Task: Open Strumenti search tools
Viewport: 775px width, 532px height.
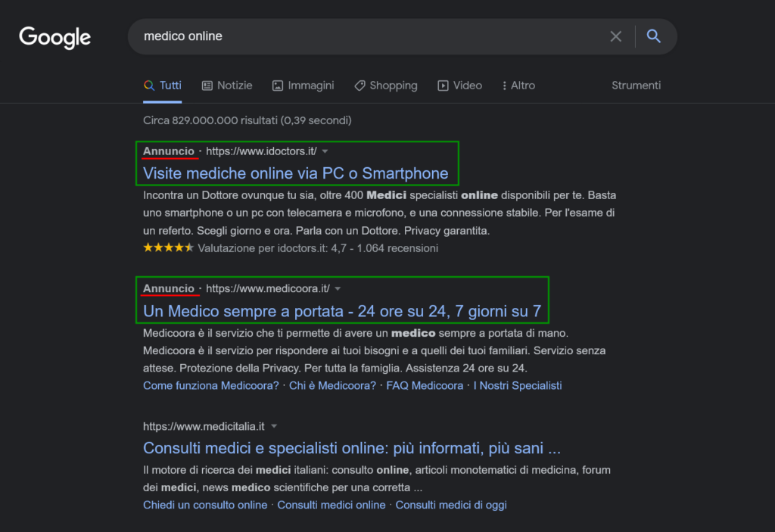Action: coord(636,86)
